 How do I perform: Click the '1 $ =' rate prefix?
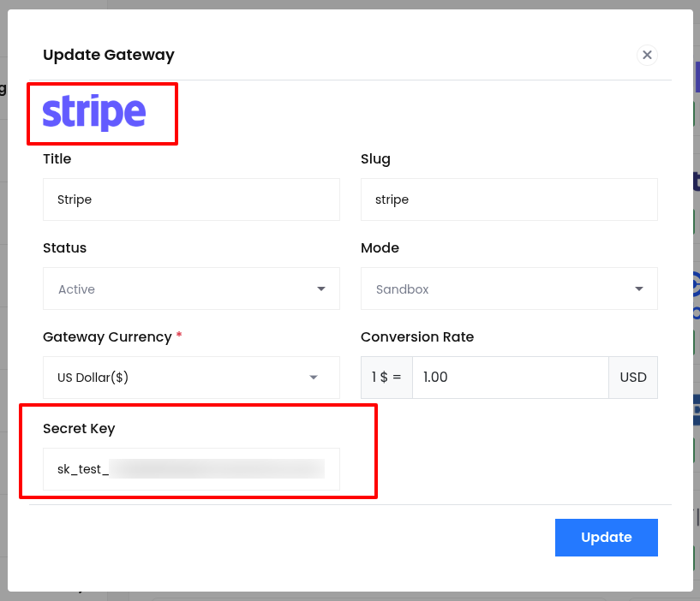(x=386, y=378)
